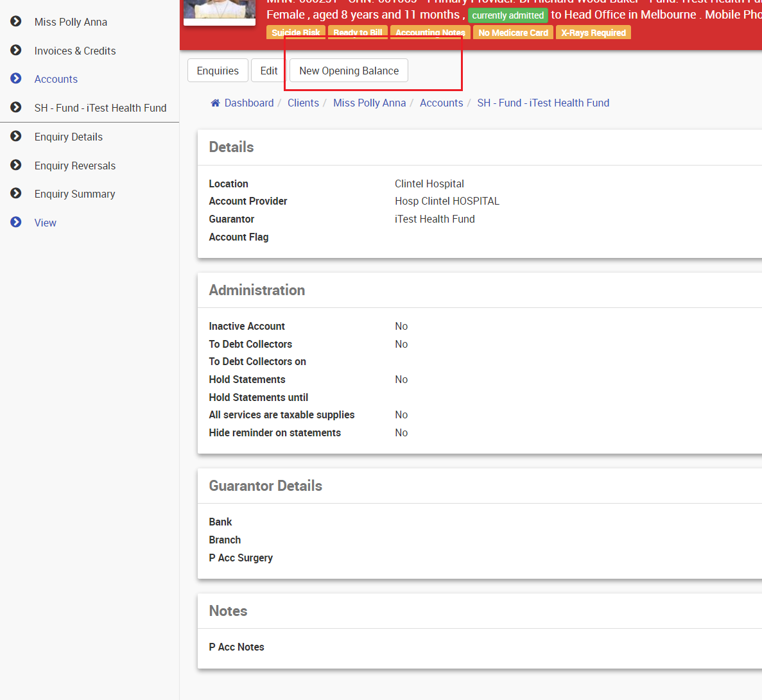Click the P Acc Surgery label

click(x=241, y=558)
